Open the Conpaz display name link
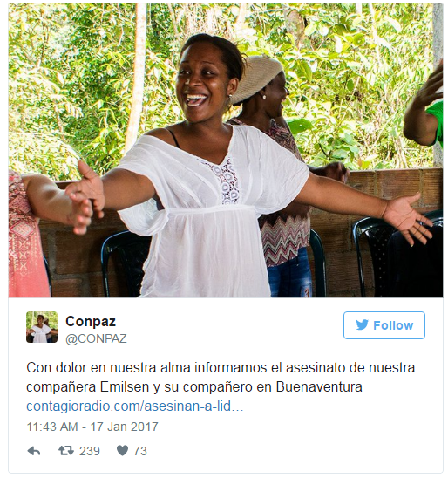Image resolution: width=448 pixels, height=478 pixels. tap(91, 321)
